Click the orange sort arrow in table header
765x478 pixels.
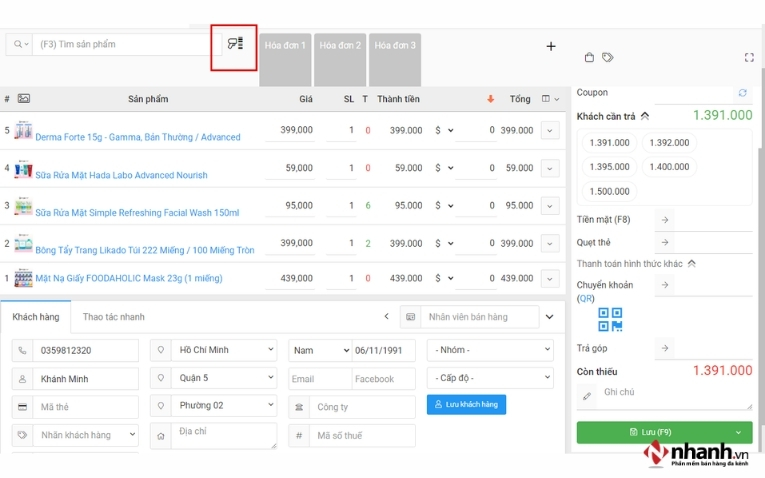pyautogui.click(x=490, y=99)
